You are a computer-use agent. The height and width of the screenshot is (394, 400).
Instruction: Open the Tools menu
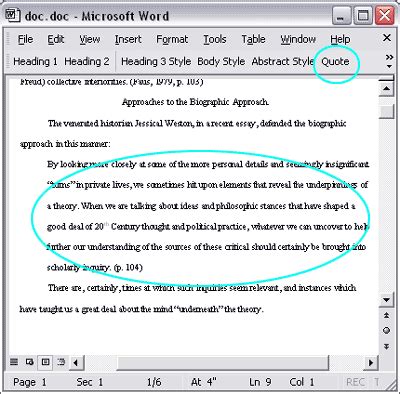coord(215,39)
